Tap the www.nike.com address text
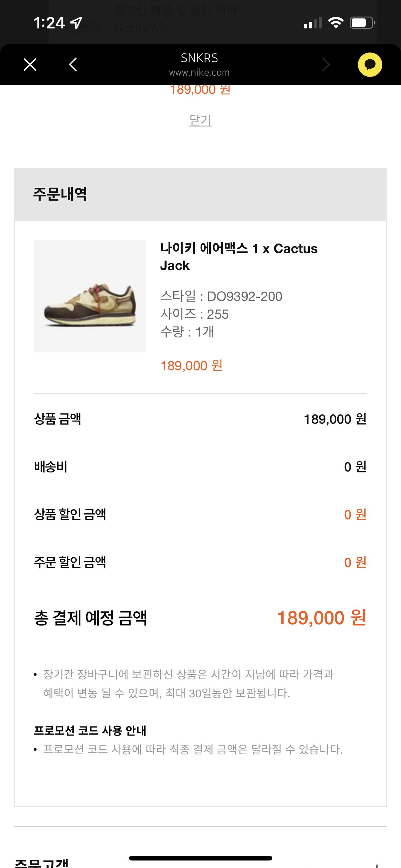 pos(199,72)
